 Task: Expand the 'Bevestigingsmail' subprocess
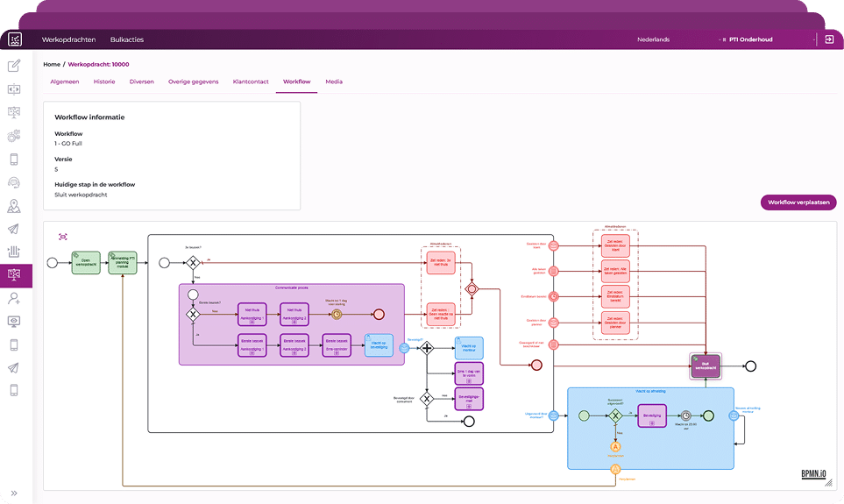coord(469,407)
